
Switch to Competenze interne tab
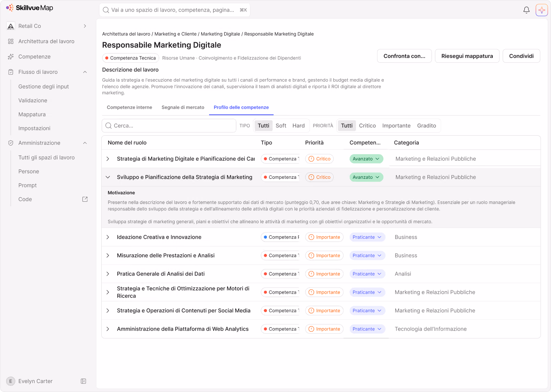(130, 107)
